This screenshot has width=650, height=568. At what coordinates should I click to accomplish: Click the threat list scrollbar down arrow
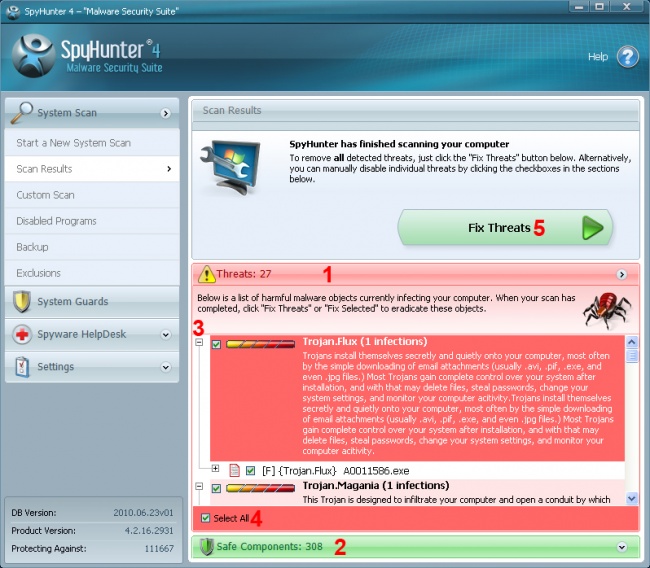click(631, 497)
